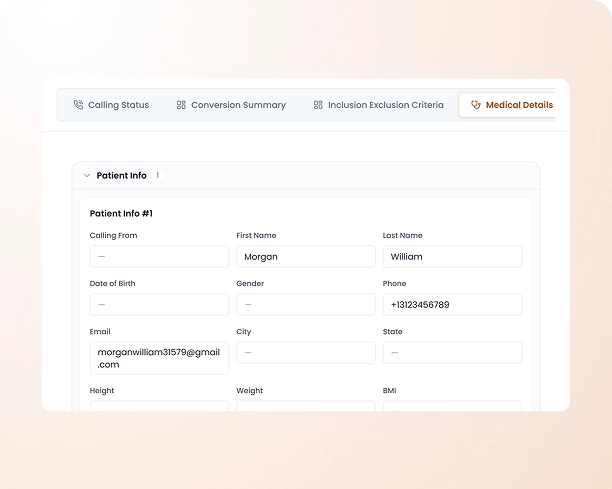Click the grid icon beside Inclusion Exclusion Criteria
Image resolution: width=612 pixels, height=489 pixels.
[318, 105]
